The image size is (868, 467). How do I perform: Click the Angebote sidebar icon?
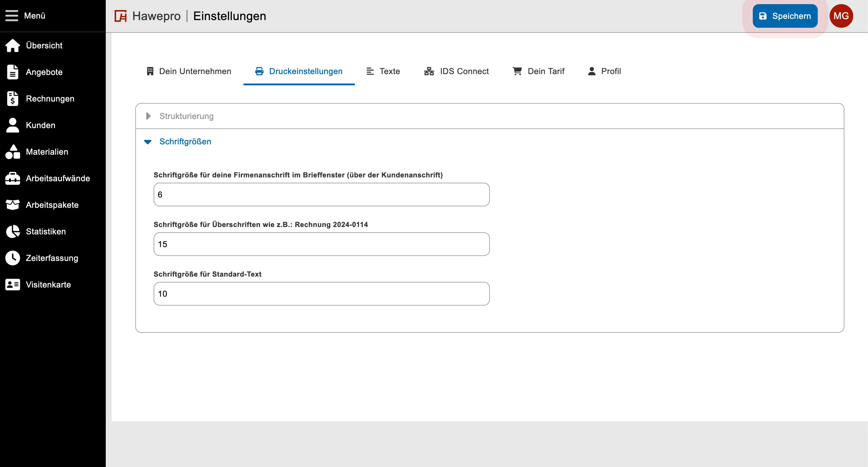[x=13, y=72]
